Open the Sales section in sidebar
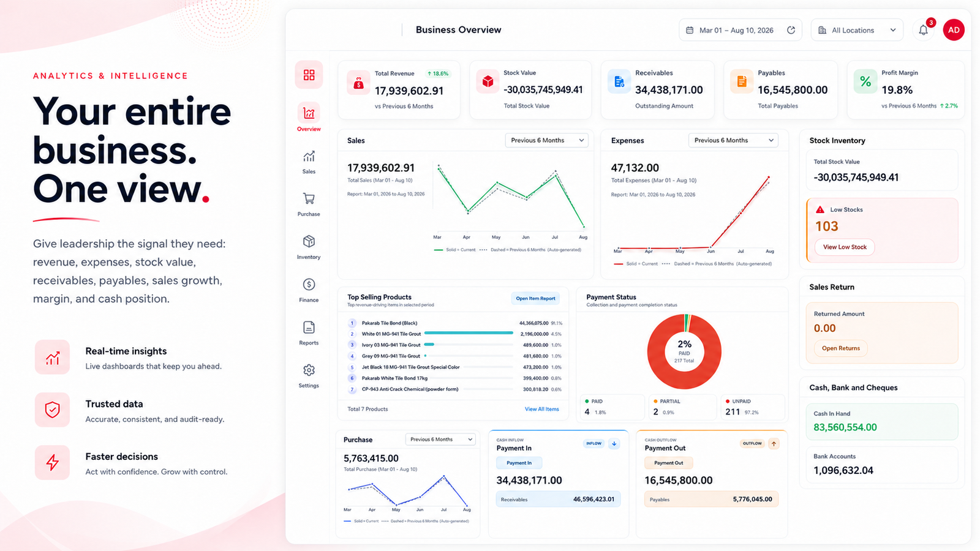 point(309,162)
